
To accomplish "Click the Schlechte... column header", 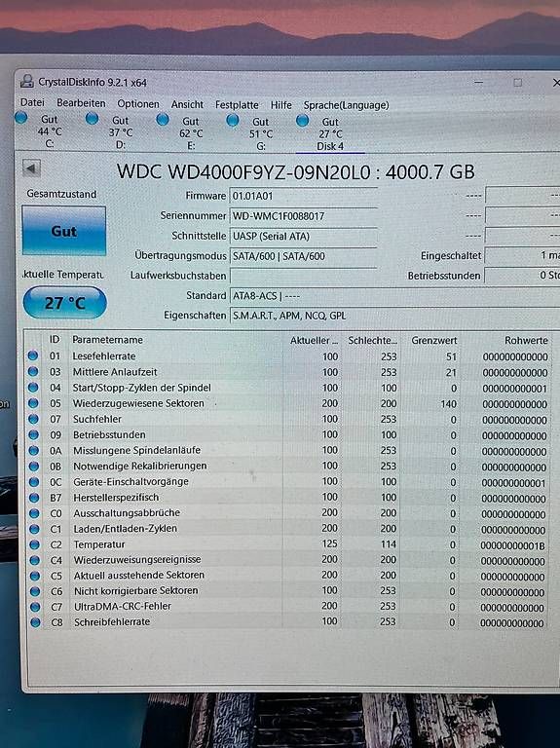I will tap(372, 341).
